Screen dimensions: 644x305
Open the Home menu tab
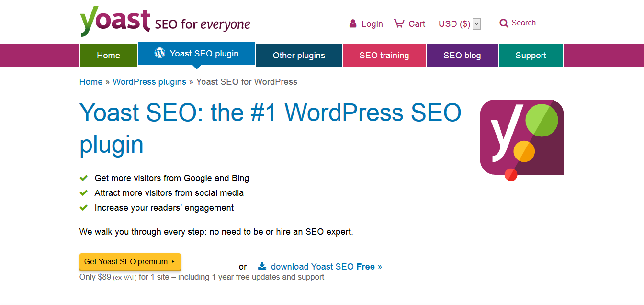tap(108, 56)
